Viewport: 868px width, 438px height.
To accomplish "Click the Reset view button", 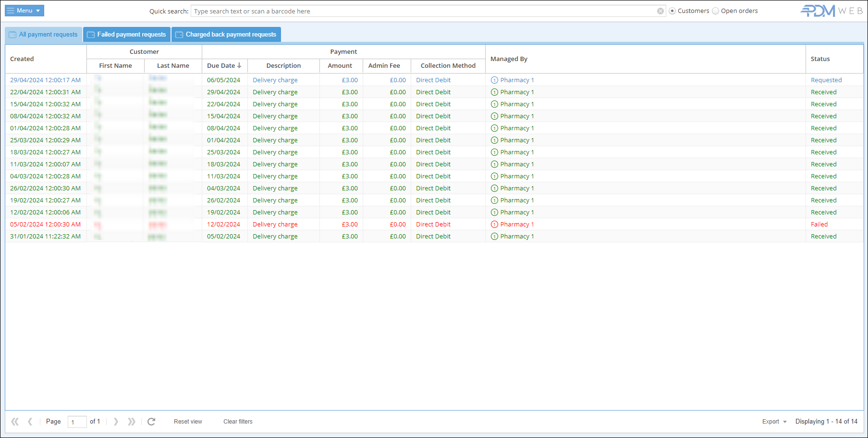I will 188,422.
